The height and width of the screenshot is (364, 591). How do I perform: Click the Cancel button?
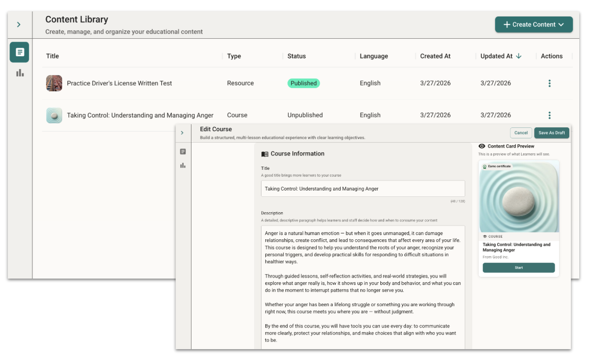[x=520, y=133]
